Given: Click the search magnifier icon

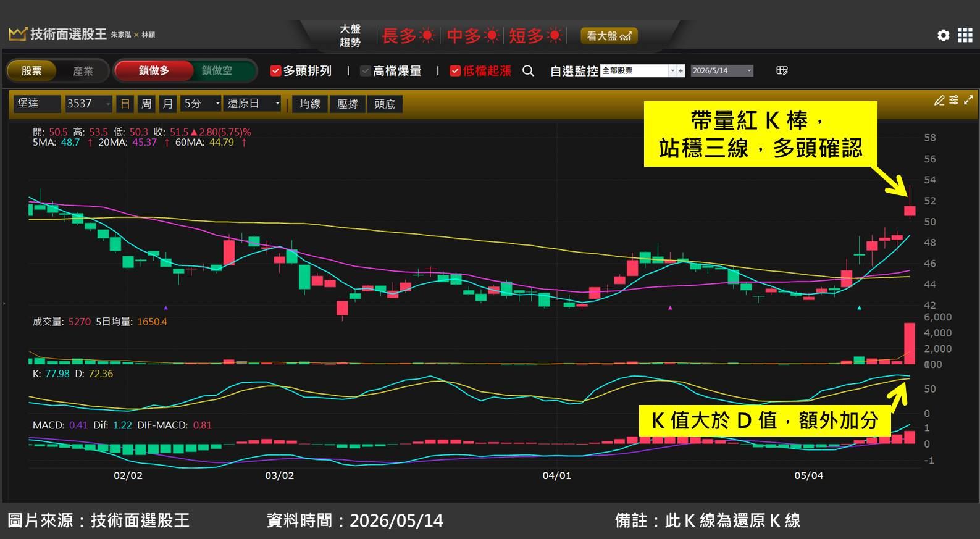Looking at the screenshot, I should 528,71.
